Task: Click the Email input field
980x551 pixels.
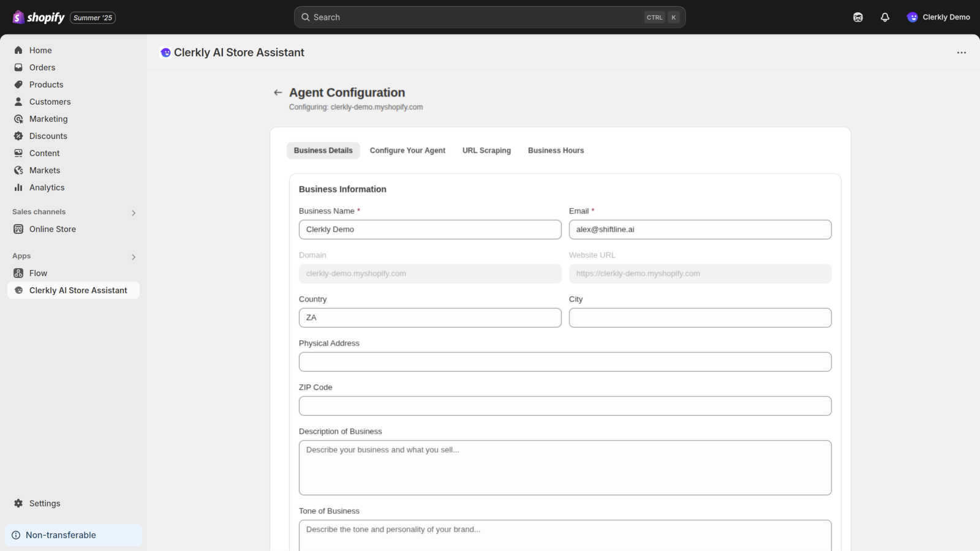Action: pyautogui.click(x=700, y=230)
